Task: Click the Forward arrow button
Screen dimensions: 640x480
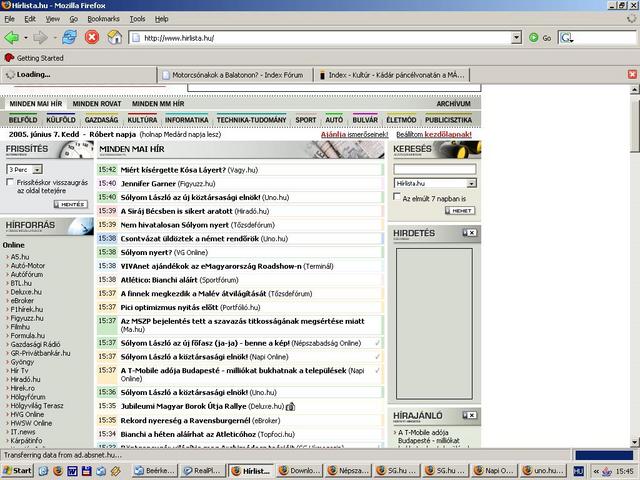Action: coord(40,38)
